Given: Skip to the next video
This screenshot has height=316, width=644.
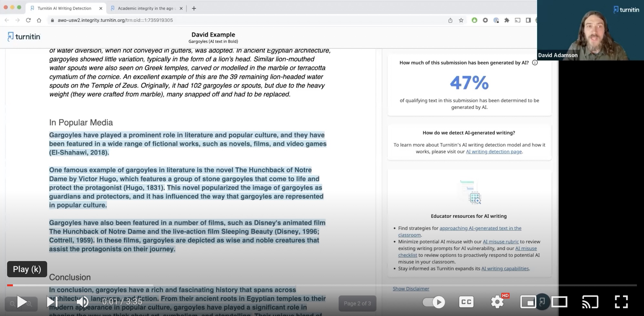Looking at the screenshot, I should point(52,302).
